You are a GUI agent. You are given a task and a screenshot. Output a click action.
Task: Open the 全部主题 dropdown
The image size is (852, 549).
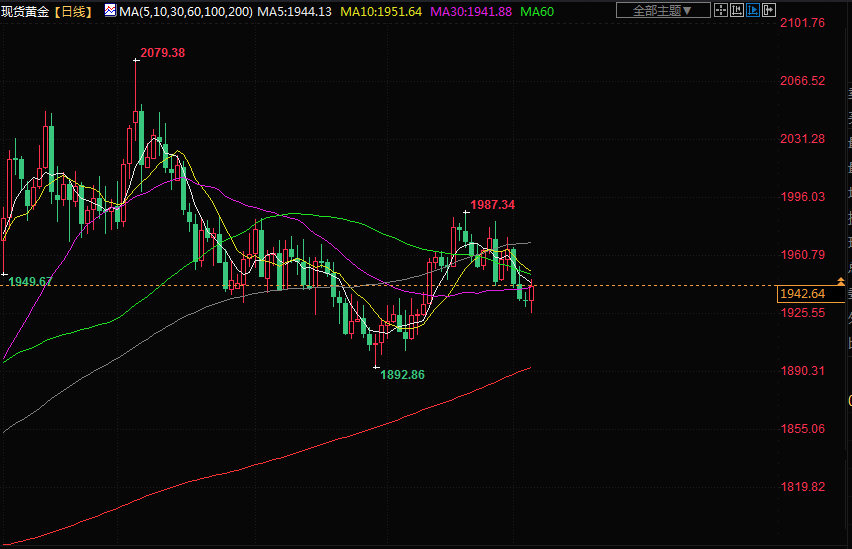[x=663, y=10]
